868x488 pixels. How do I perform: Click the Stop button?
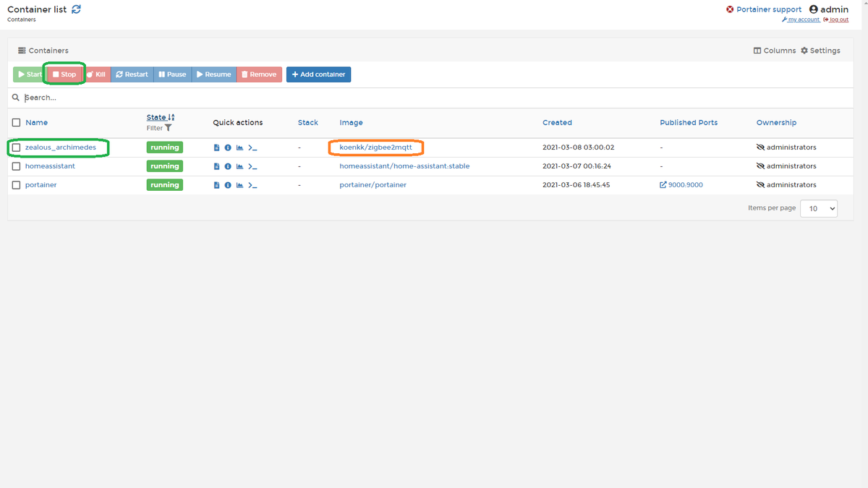point(64,74)
